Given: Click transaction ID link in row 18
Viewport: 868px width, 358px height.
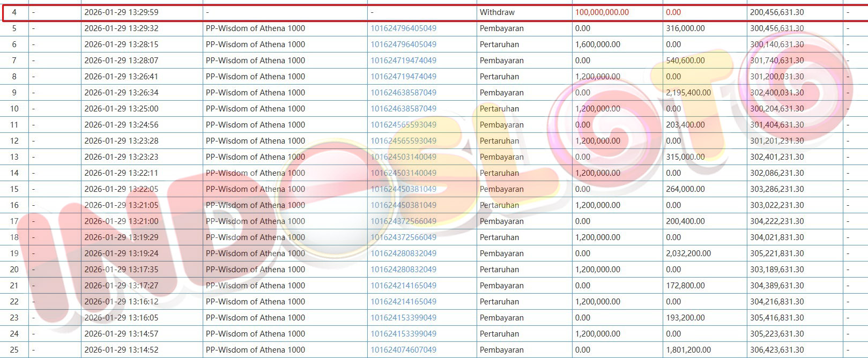Looking at the screenshot, I should click(x=403, y=237).
